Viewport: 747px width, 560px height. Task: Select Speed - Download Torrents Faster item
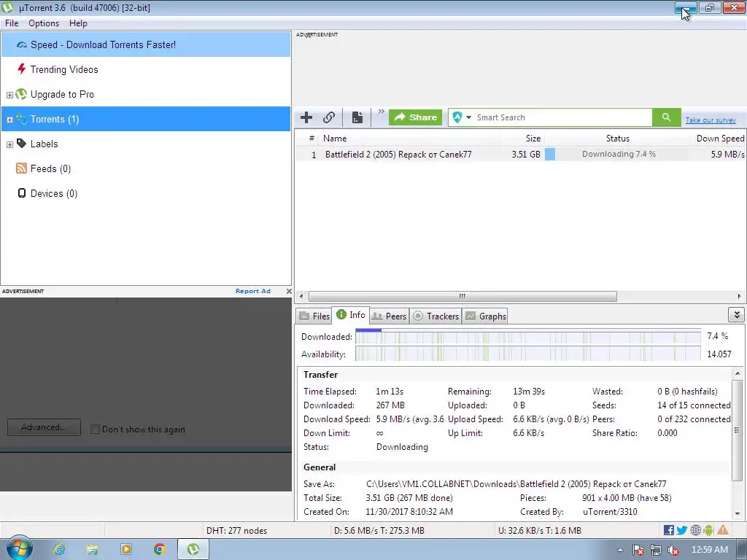146,44
